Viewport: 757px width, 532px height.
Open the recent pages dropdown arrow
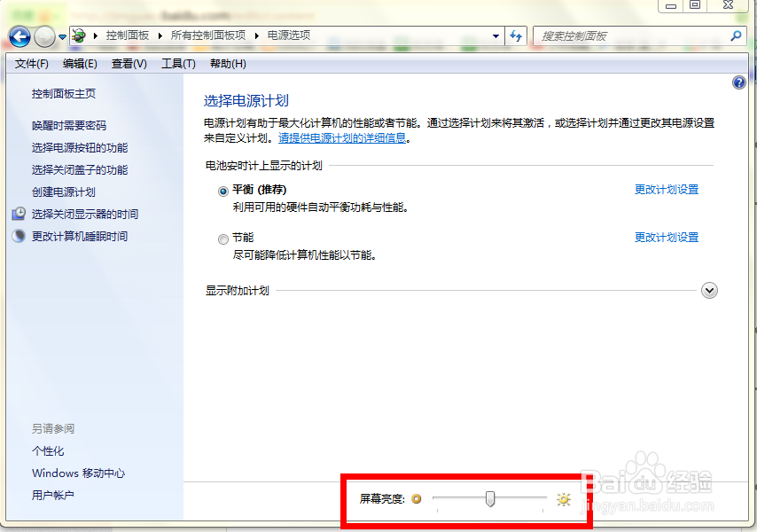62,36
